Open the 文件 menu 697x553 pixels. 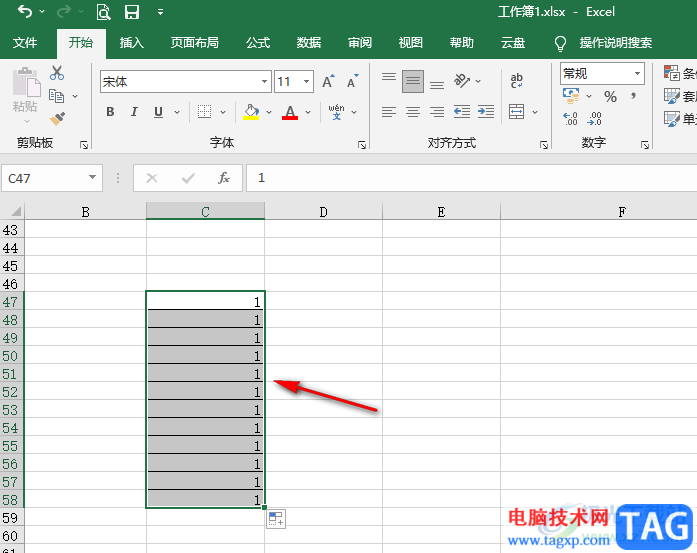[25, 43]
